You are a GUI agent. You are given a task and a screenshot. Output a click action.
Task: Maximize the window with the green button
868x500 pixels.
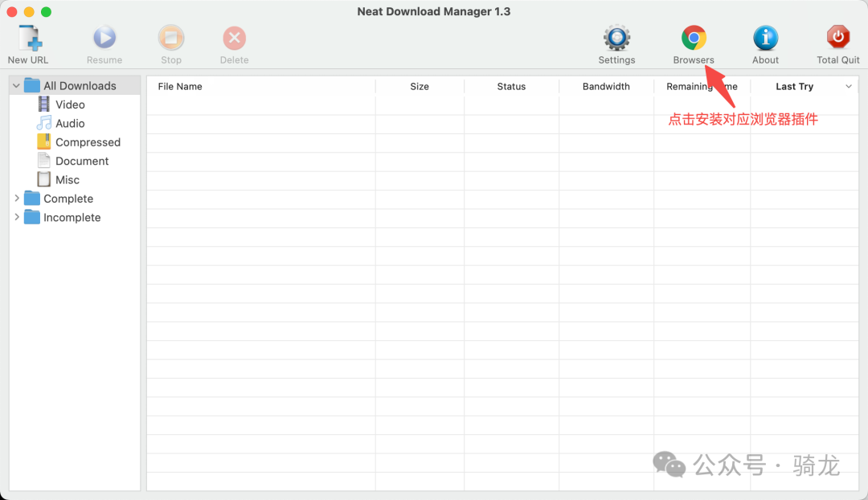click(46, 11)
